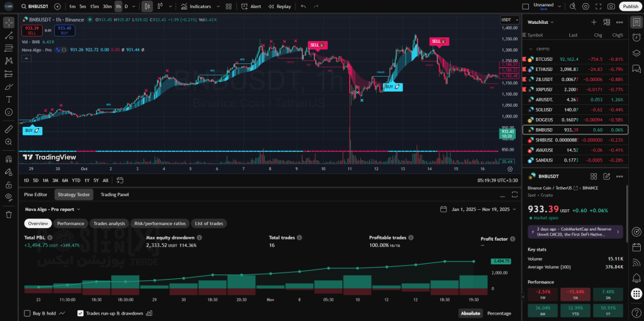
Task: Switch to the Pine Editor tab
Action: (35, 195)
